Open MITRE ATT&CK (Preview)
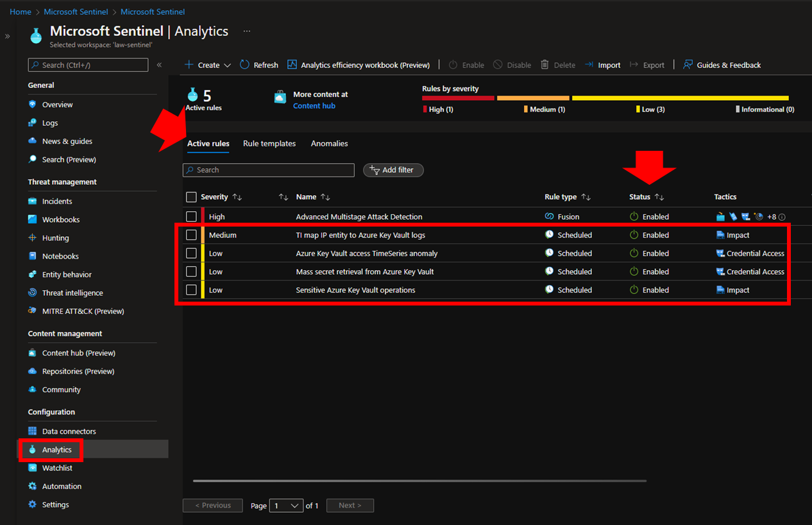 tap(83, 311)
